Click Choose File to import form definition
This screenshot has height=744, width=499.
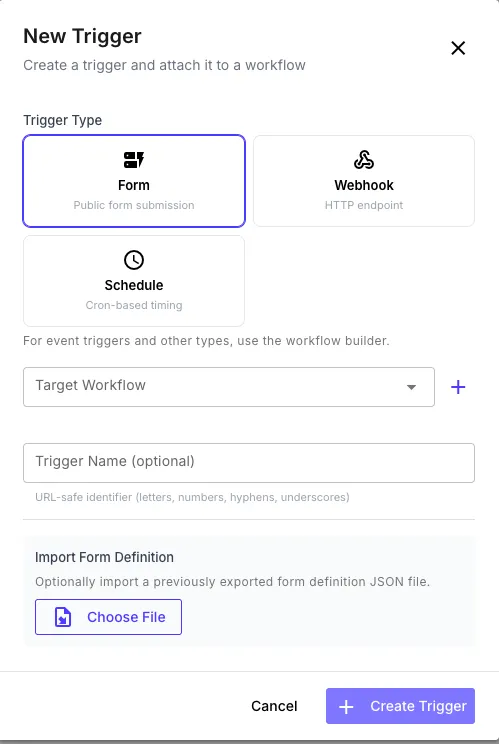click(x=108, y=617)
